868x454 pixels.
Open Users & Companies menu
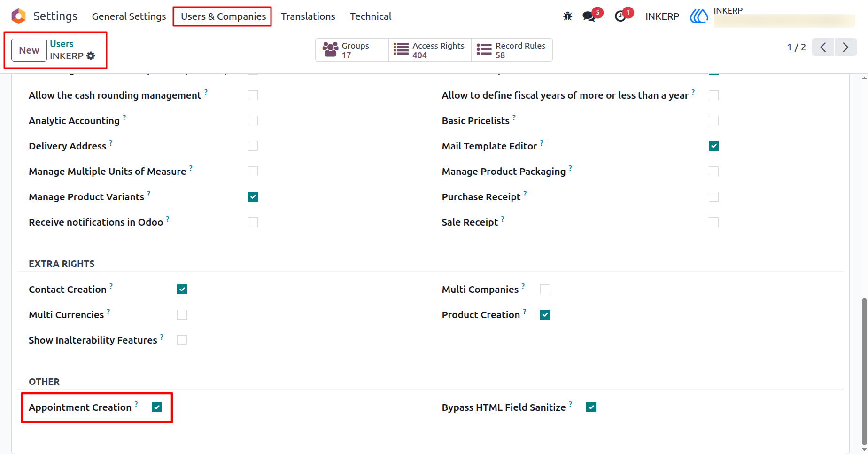223,16
